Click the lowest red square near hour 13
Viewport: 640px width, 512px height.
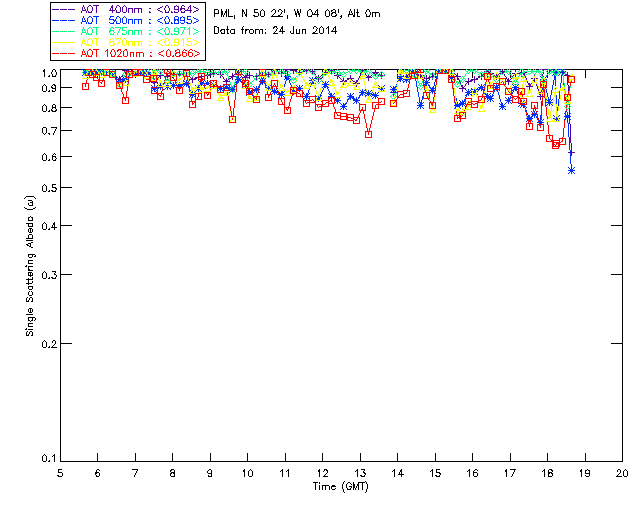(368, 134)
